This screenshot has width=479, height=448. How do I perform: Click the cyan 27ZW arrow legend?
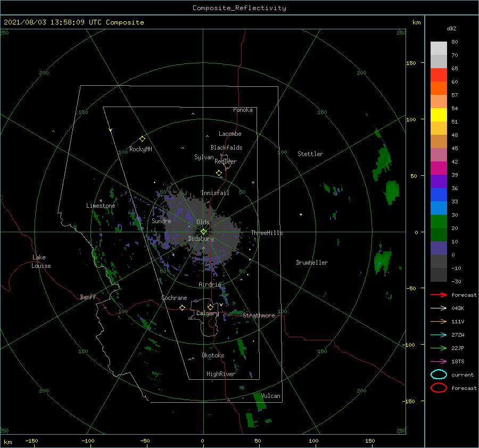click(439, 335)
